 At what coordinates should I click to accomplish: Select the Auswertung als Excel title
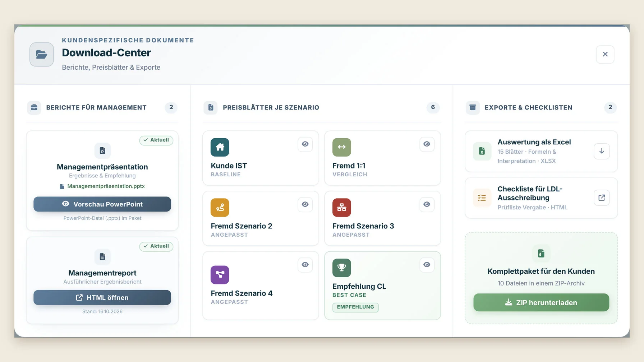[534, 142]
